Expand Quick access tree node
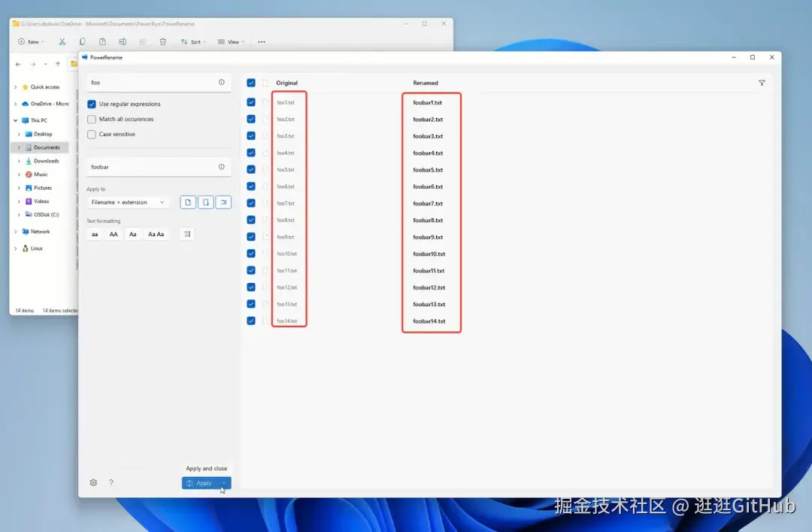812x532 pixels. (16, 87)
